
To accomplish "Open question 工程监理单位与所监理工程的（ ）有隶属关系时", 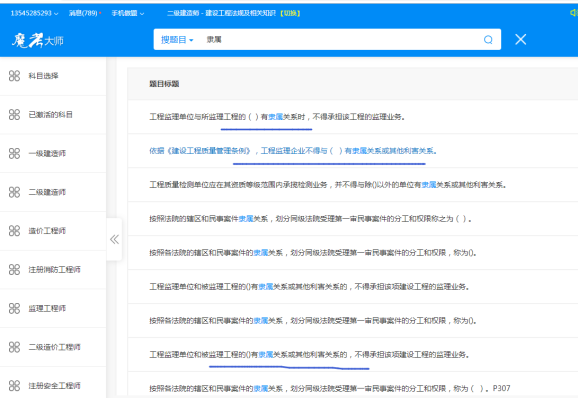I will click(x=277, y=117).
